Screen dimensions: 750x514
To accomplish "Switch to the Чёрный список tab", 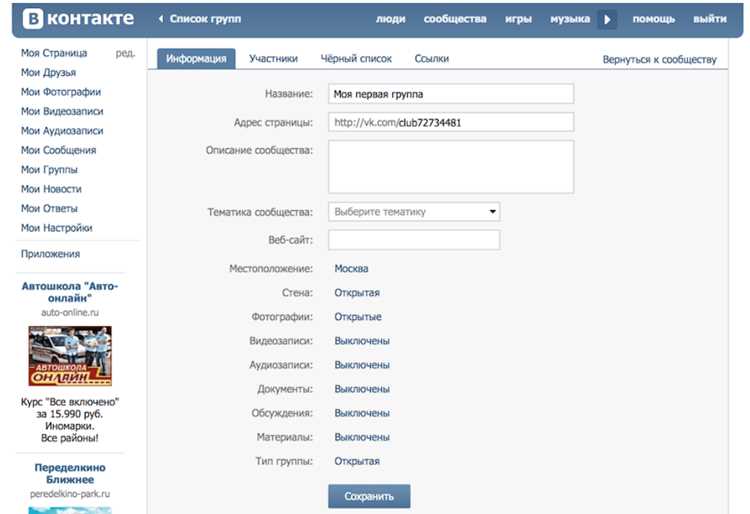I will (x=356, y=59).
